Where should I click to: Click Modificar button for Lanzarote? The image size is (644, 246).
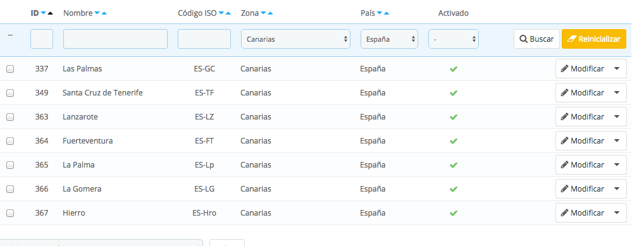point(583,116)
